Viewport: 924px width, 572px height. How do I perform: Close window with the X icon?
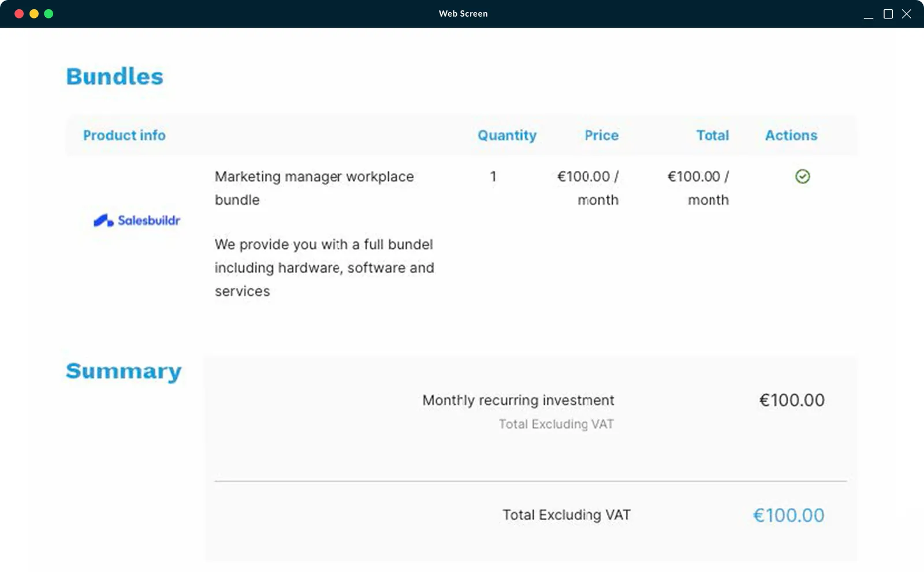click(907, 14)
